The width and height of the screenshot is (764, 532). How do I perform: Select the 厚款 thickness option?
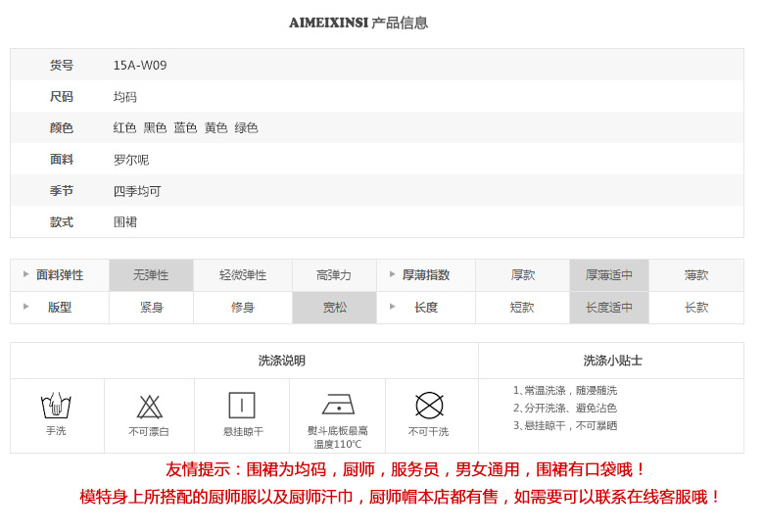coord(522,275)
